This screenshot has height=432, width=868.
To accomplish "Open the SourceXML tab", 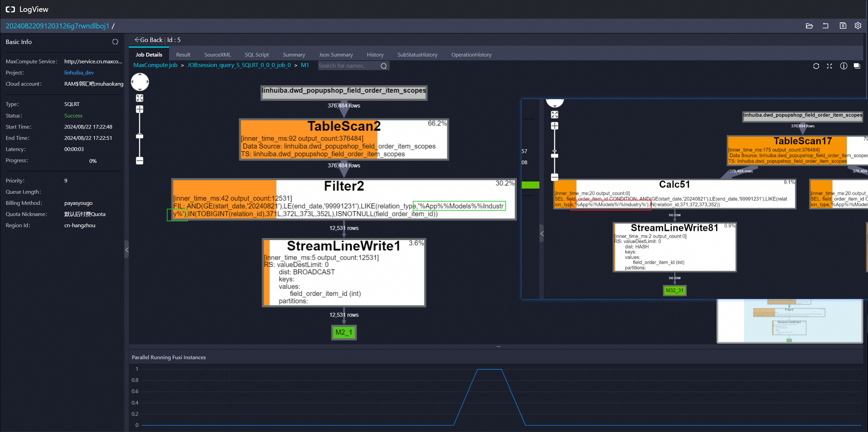I will tap(218, 55).
